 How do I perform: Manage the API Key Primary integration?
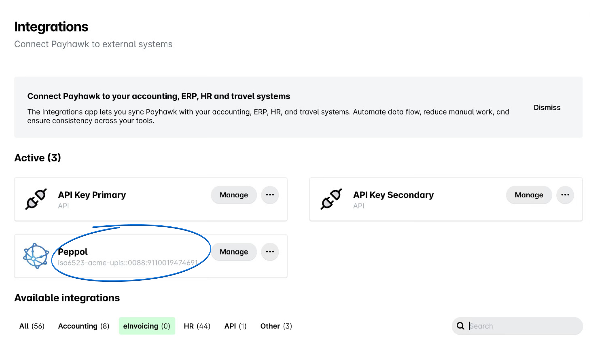tap(233, 195)
